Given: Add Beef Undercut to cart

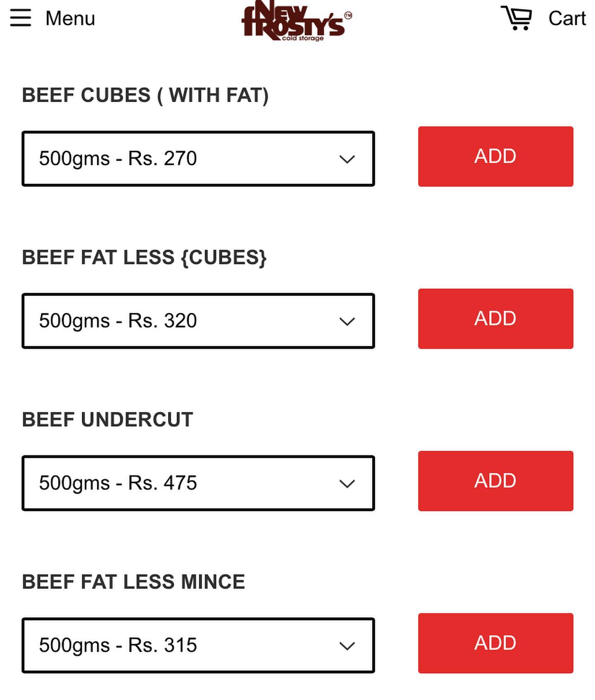Looking at the screenshot, I should [495, 481].
